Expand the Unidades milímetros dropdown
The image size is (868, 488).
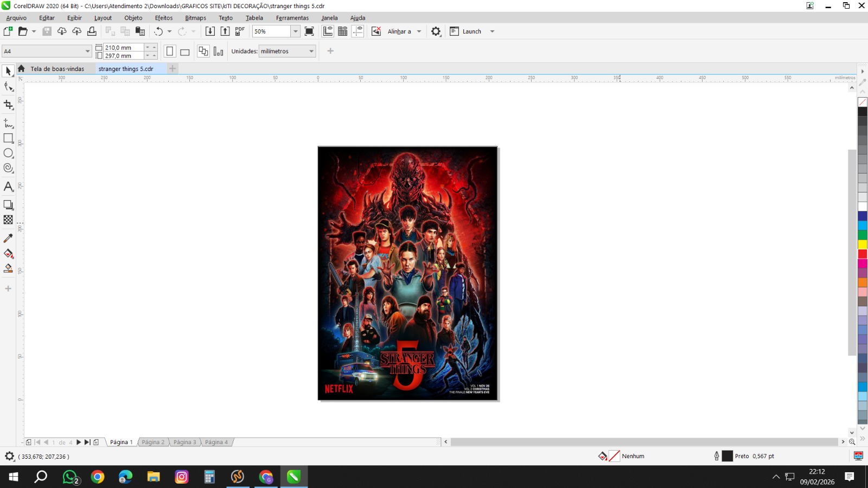311,52
